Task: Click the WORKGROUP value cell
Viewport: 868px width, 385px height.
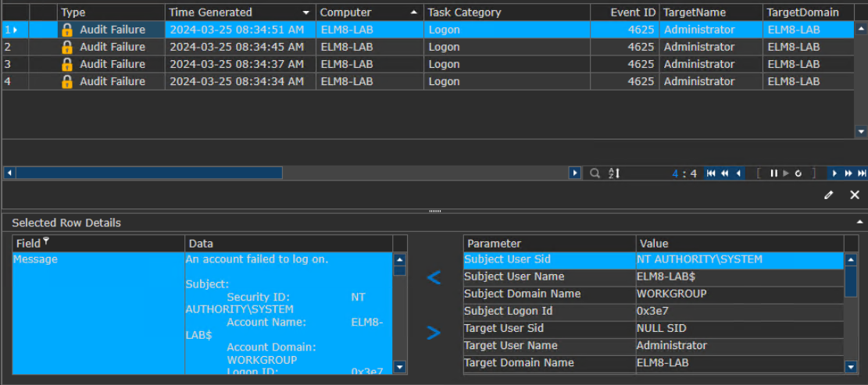Action: click(740, 294)
